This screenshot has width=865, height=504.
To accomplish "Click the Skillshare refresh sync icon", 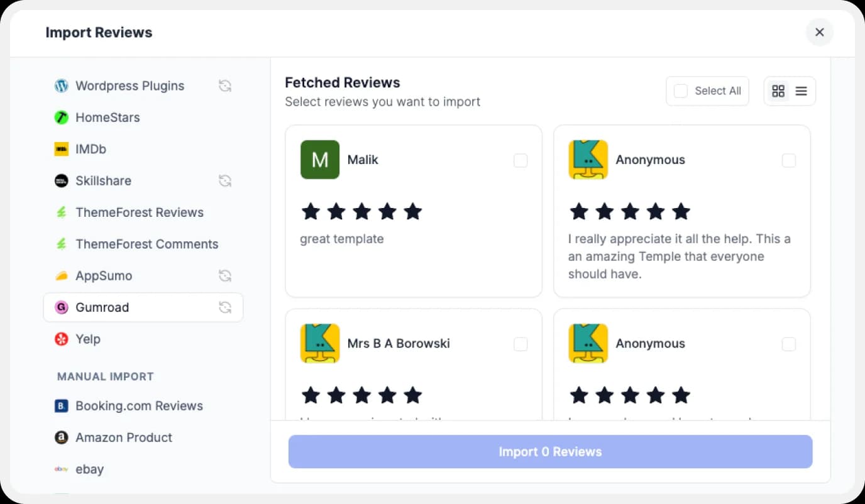I will tap(225, 180).
